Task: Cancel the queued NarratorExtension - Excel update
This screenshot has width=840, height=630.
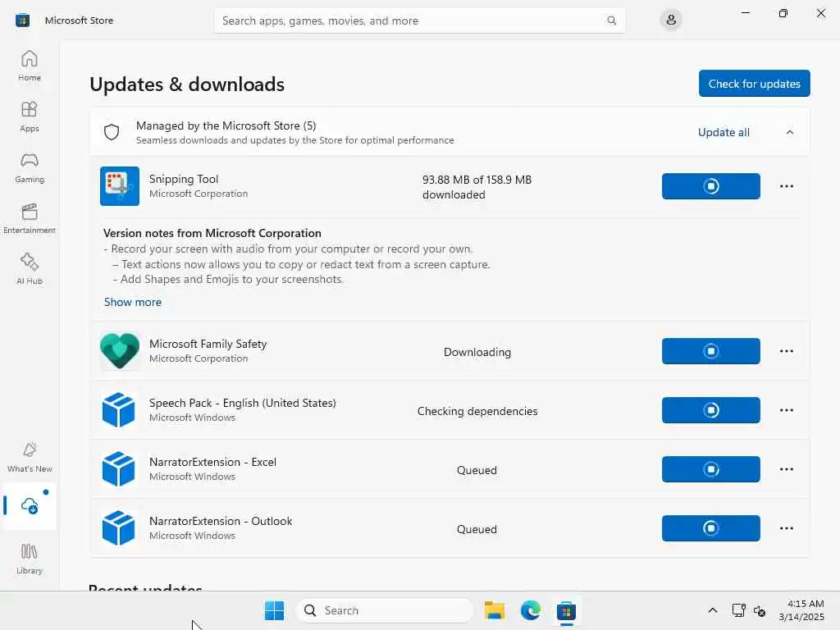Action: (711, 468)
